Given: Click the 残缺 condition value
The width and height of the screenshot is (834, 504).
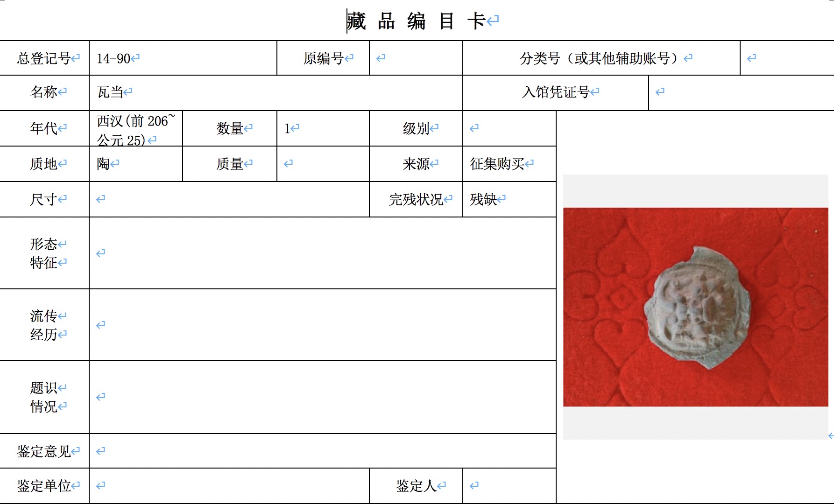Looking at the screenshot, I should pyautogui.click(x=483, y=199).
